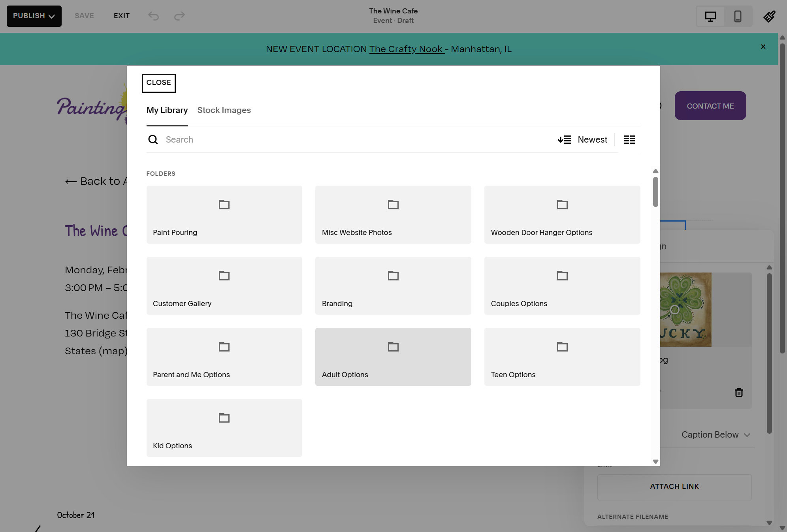Click the (map) link text
Viewport: 787px width, 532px height.
tap(113, 351)
